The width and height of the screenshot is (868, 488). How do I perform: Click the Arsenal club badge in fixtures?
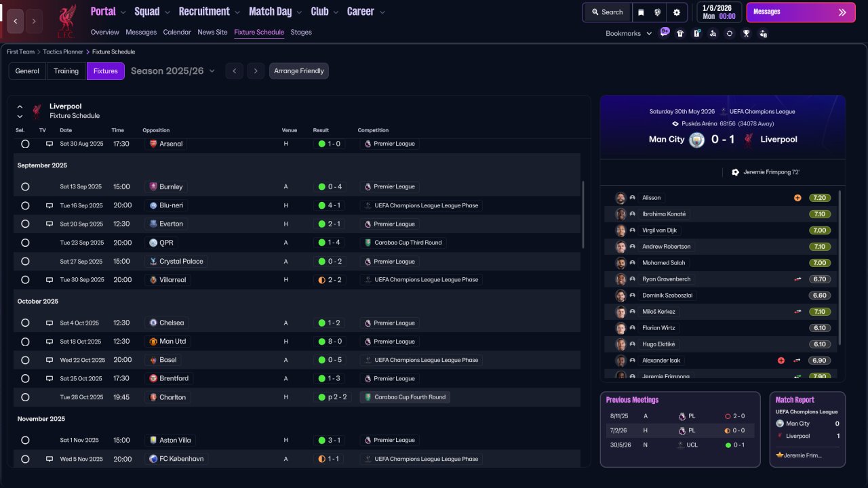pos(153,144)
